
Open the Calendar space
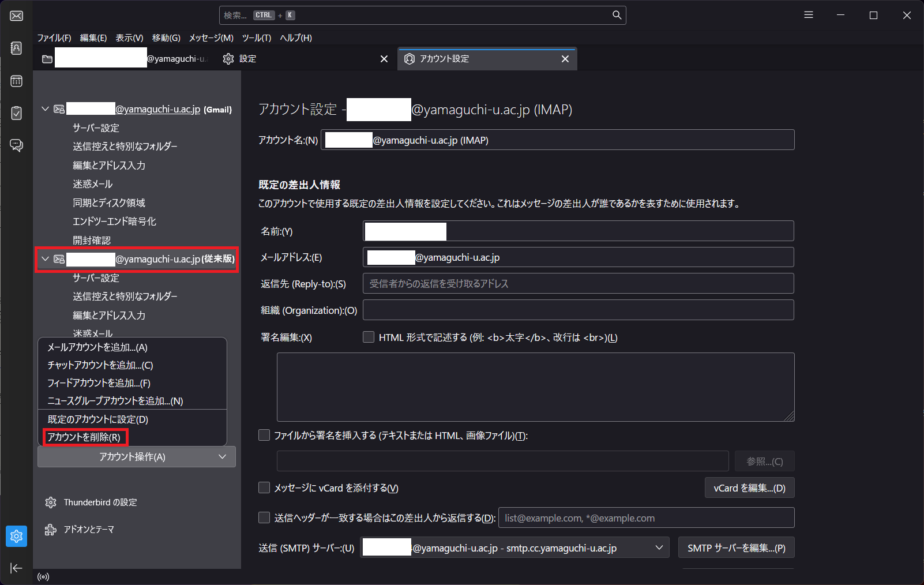tap(17, 81)
